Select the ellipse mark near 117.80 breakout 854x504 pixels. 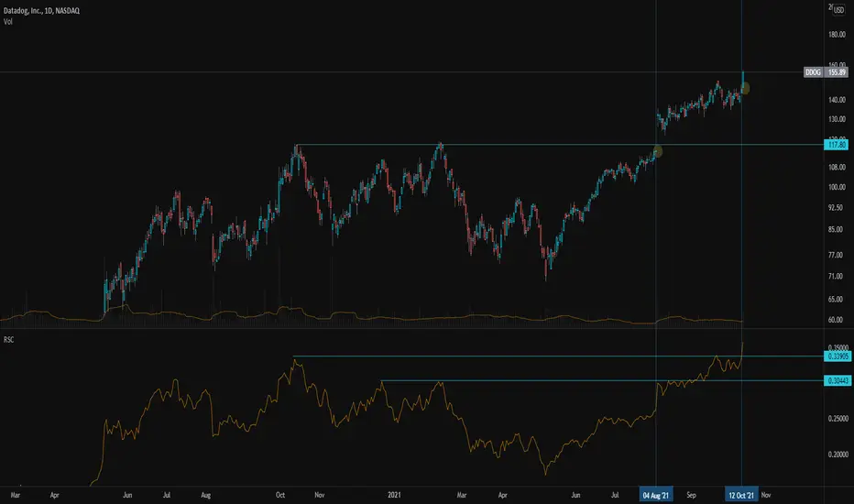[658, 151]
